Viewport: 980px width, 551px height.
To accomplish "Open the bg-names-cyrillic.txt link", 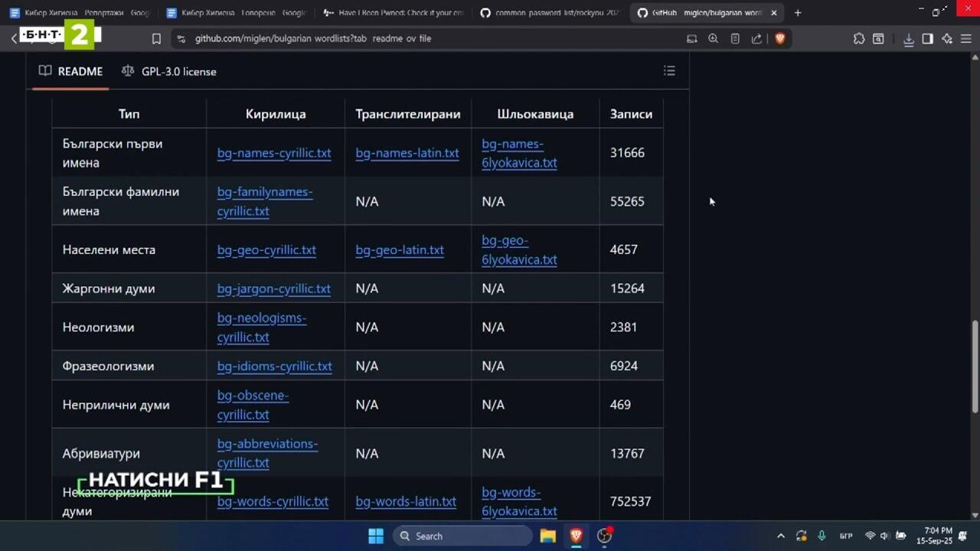I will click(x=273, y=153).
